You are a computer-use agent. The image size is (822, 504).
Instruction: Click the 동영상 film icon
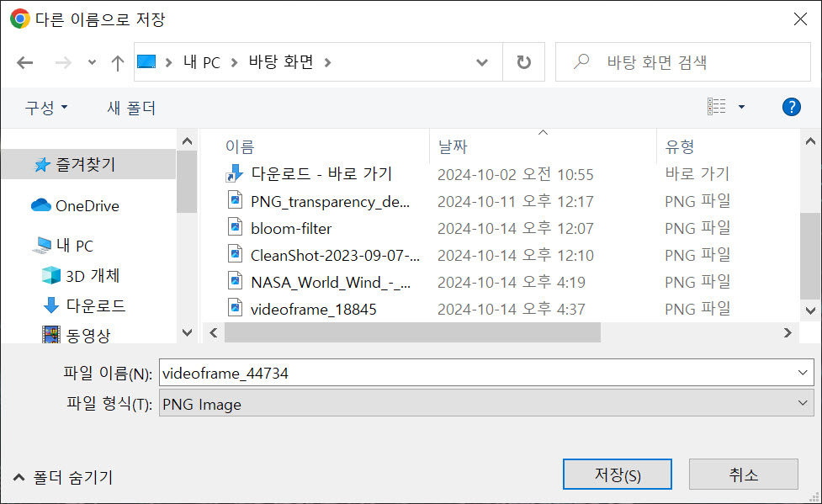click(x=50, y=335)
